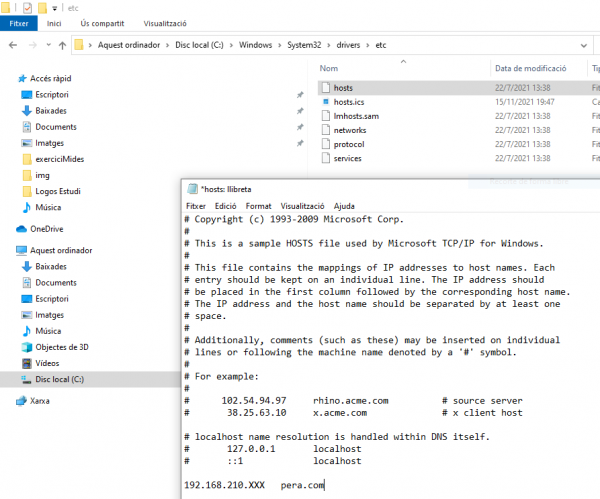Click 'Disc local (C:)' in the address path

(199, 45)
